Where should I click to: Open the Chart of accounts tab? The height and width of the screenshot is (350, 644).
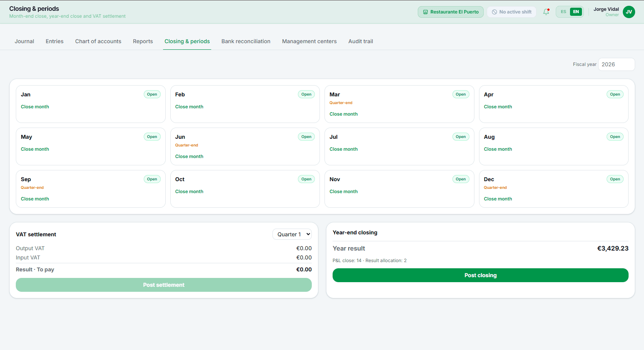98,41
